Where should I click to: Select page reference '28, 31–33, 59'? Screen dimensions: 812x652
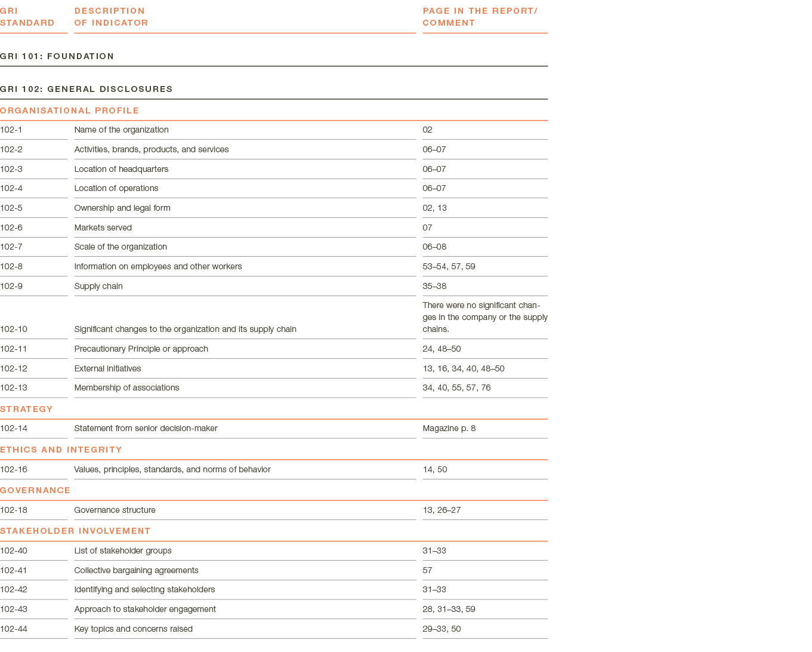pos(449,609)
